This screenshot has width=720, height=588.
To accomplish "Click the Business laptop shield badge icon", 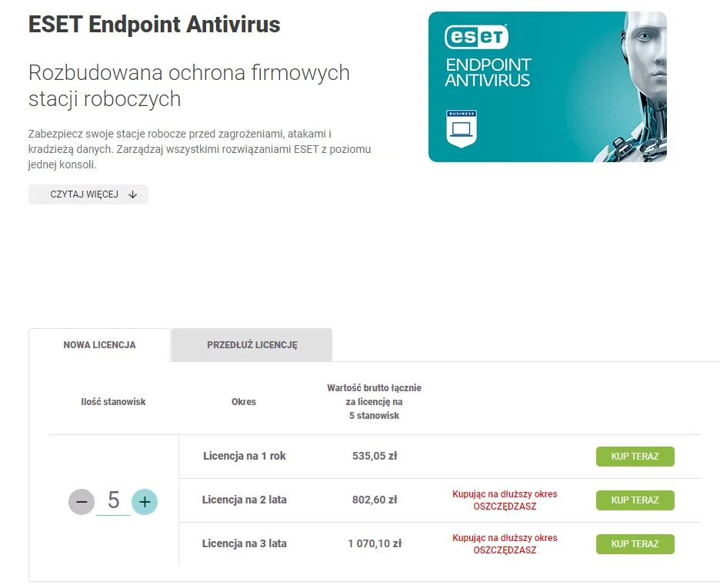I will 462,129.
